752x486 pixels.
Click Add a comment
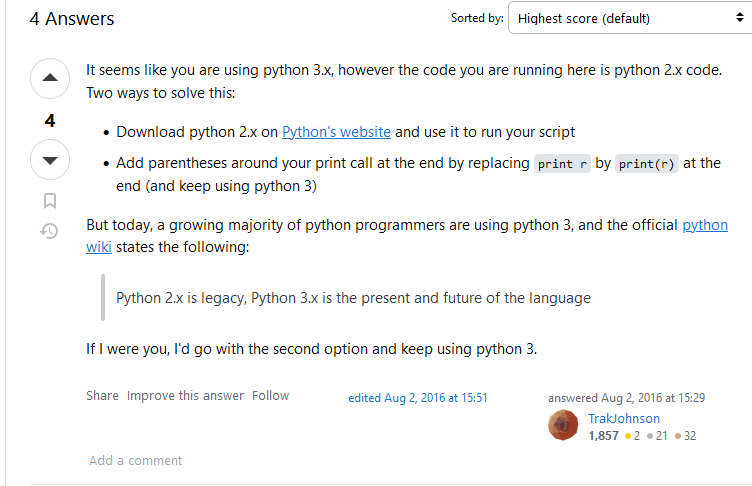[x=135, y=460]
